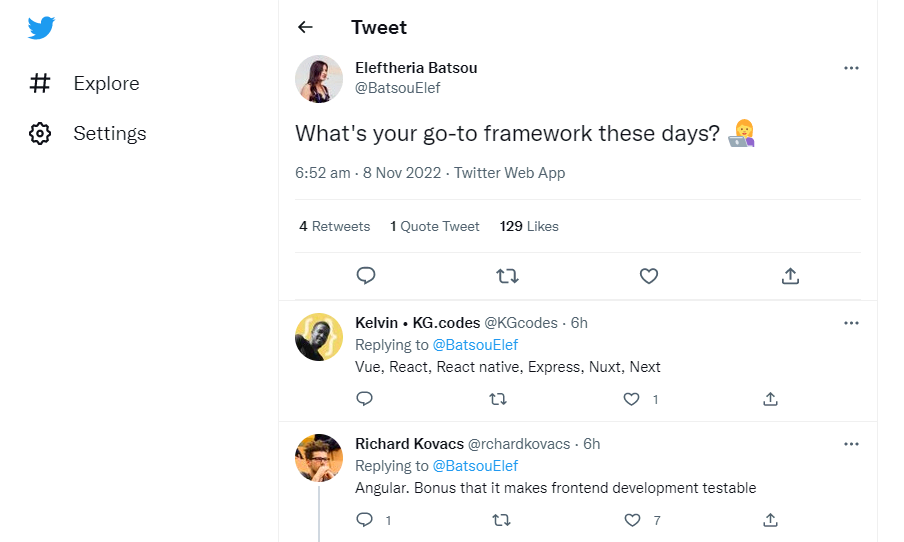Screen dimensions: 904x542
Task: View the 4 Retweets list
Action: click(334, 227)
